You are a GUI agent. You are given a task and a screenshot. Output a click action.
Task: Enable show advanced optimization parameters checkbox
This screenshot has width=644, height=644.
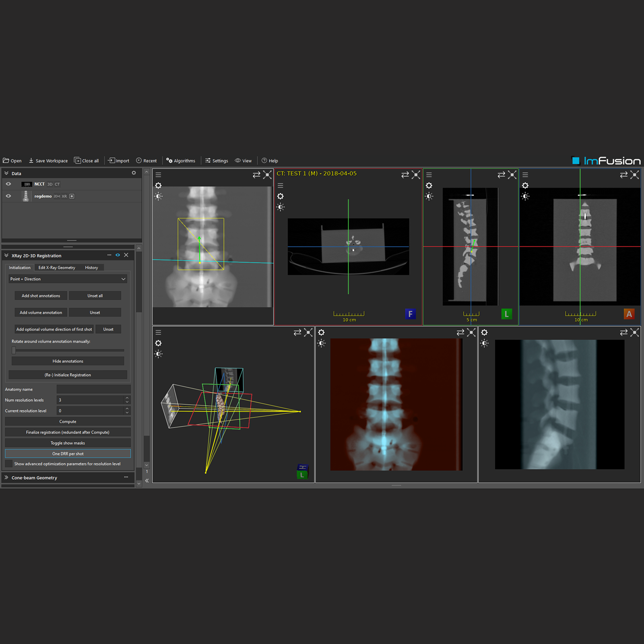click(x=8, y=464)
